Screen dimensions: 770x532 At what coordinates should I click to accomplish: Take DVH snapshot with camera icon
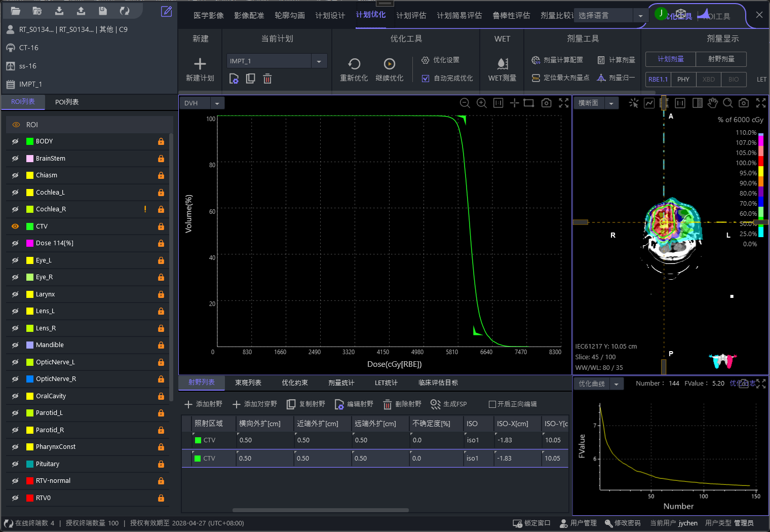[546, 103]
